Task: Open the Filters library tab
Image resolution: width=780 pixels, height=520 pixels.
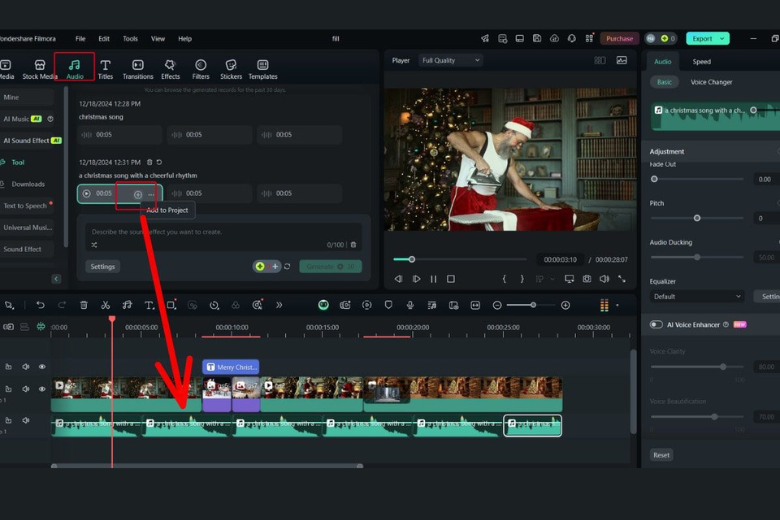Action: coord(200,69)
